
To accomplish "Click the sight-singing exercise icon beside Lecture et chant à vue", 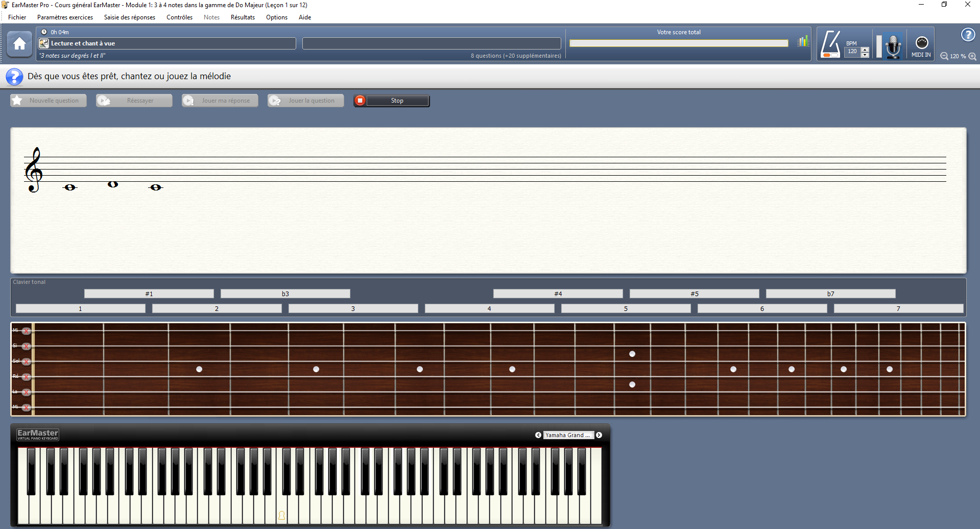I will [44, 43].
